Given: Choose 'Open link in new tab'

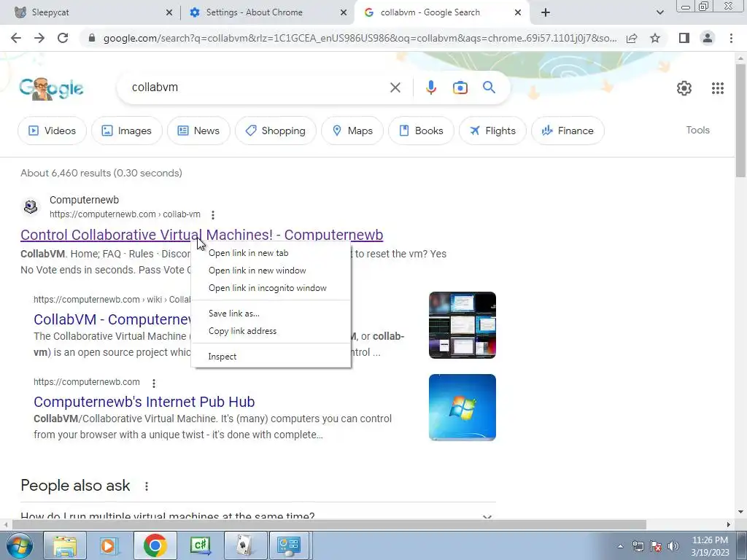Looking at the screenshot, I should (x=271, y=253).
